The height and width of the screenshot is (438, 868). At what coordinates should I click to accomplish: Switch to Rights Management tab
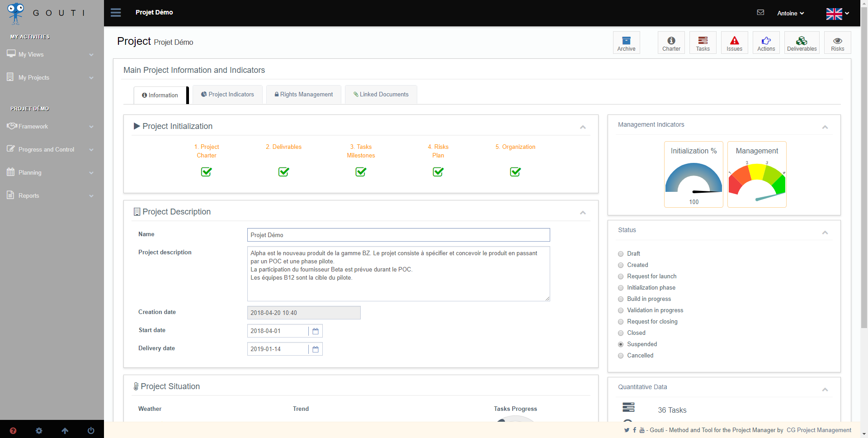point(304,95)
